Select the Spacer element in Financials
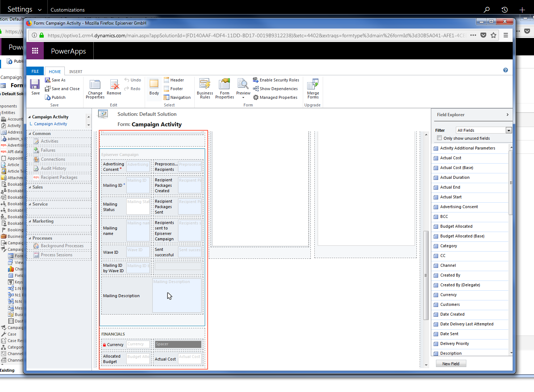The width and height of the screenshot is (534, 392). point(178,344)
